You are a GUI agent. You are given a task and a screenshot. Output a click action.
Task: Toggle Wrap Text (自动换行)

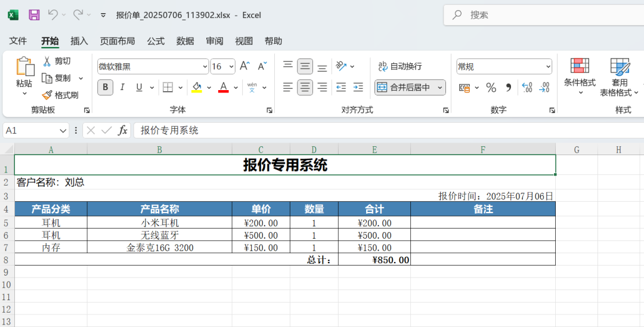pos(400,66)
